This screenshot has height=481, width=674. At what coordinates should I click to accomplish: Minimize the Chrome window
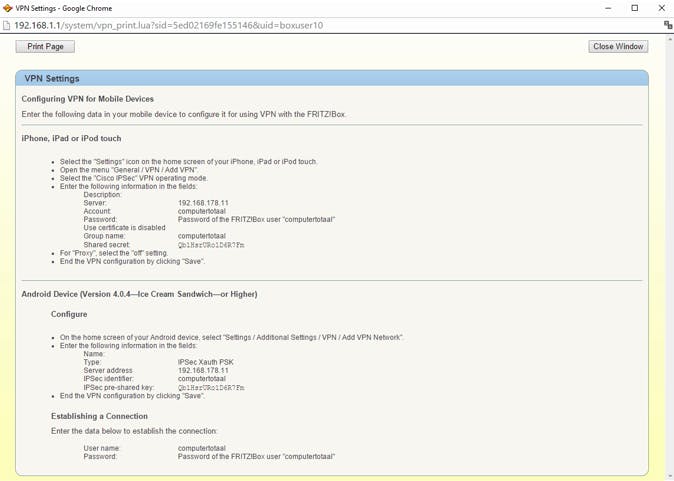click(x=608, y=8)
